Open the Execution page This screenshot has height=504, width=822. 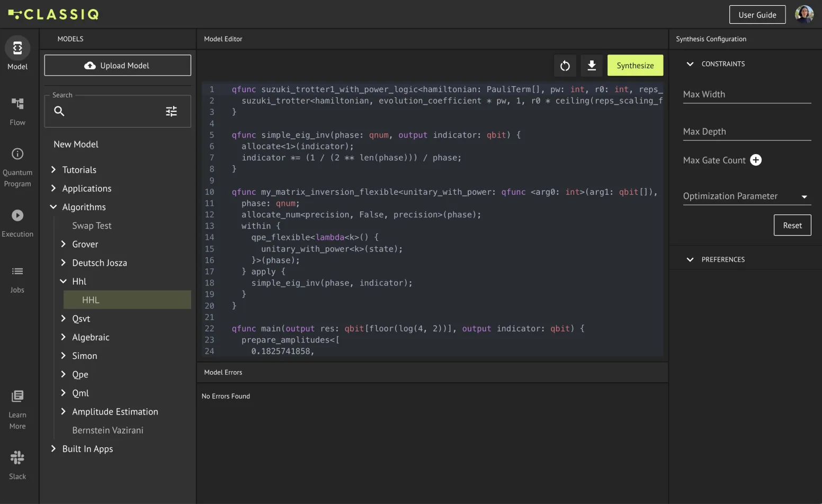pyautogui.click(x=17, y=222)
